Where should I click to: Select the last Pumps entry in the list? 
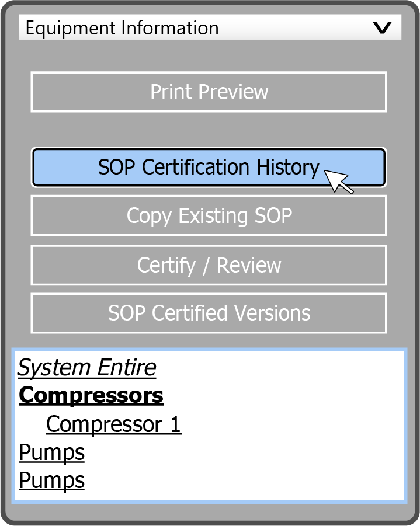(x=52, y=480)
